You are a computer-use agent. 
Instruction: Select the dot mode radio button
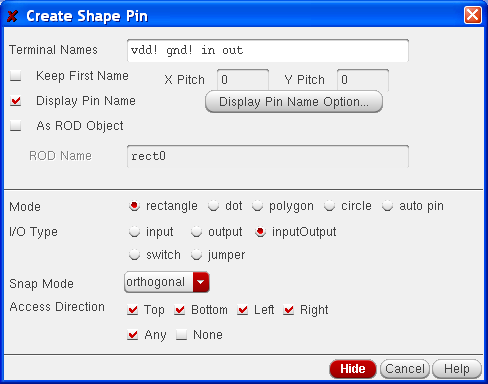(x=213, y=206)
